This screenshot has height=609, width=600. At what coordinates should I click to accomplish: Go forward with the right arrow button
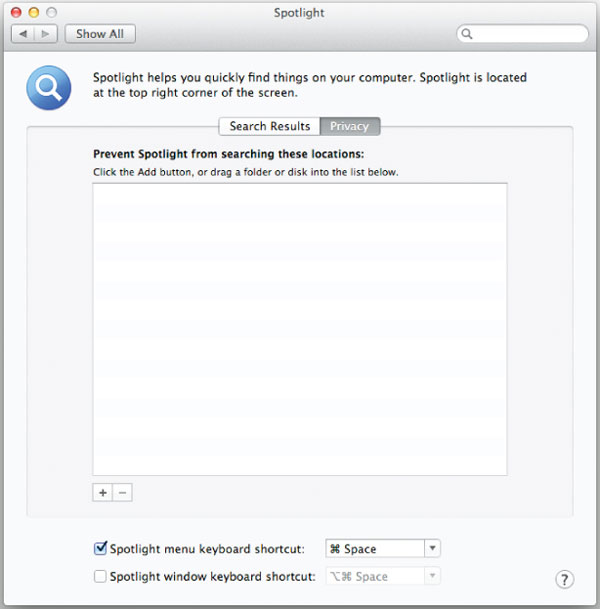(46, 34)
